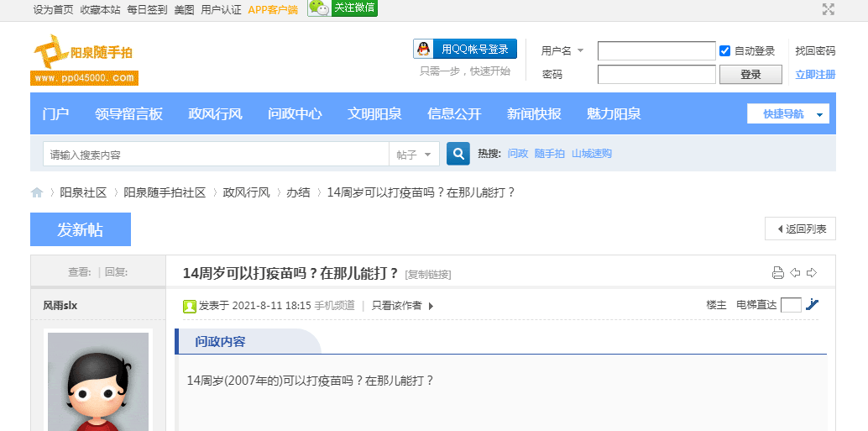Go to next thread with right arrow
Screen dimensions: 868x431
point(812,272)
